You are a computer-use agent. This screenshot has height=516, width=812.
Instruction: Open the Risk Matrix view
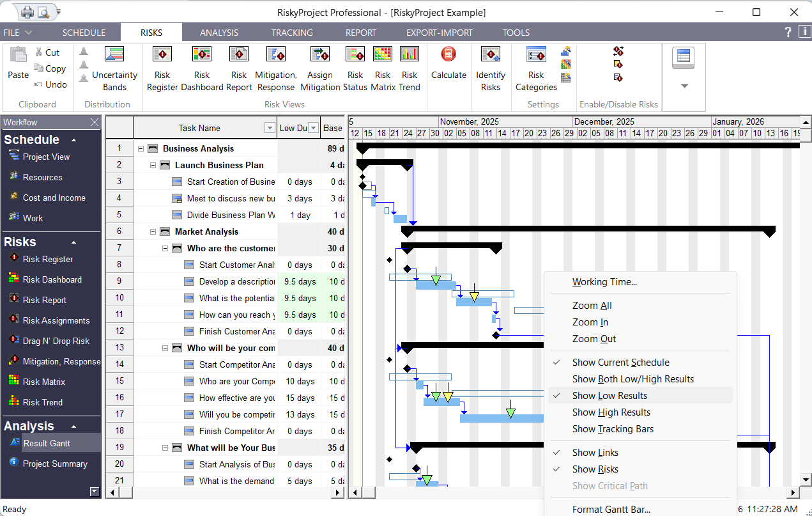click(x=382, y=66)
